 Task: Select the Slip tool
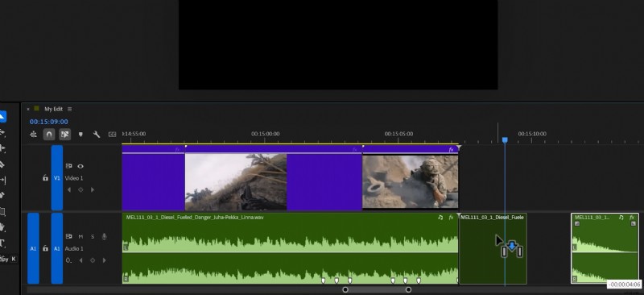(2, 180)
